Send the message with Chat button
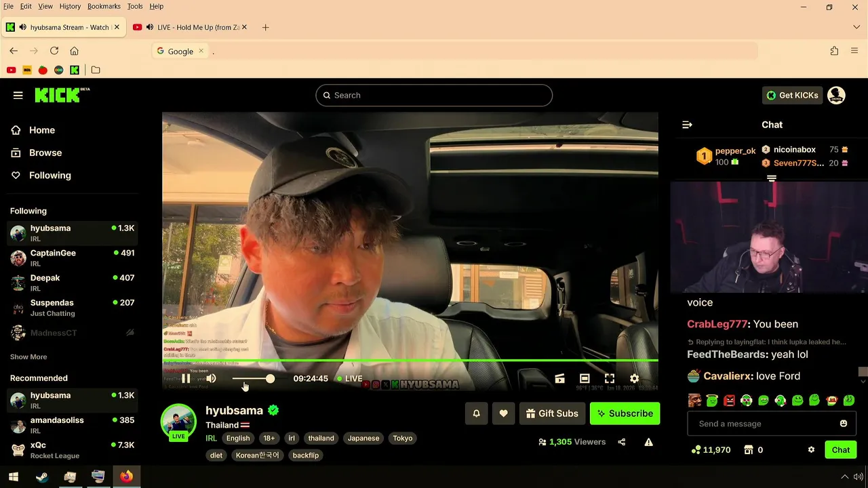This screenshot has width=868, height=488. tap(840, 450)
